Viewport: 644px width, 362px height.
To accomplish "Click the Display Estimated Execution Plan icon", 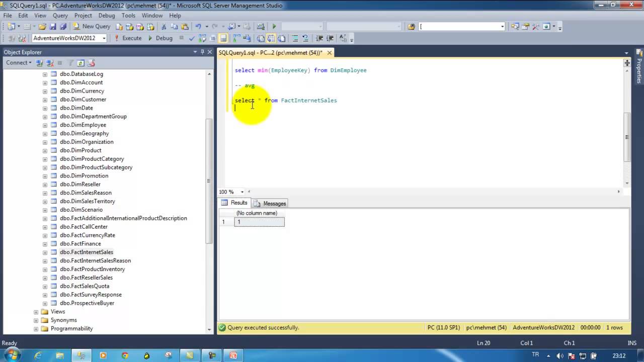I will tap(202, 38).
